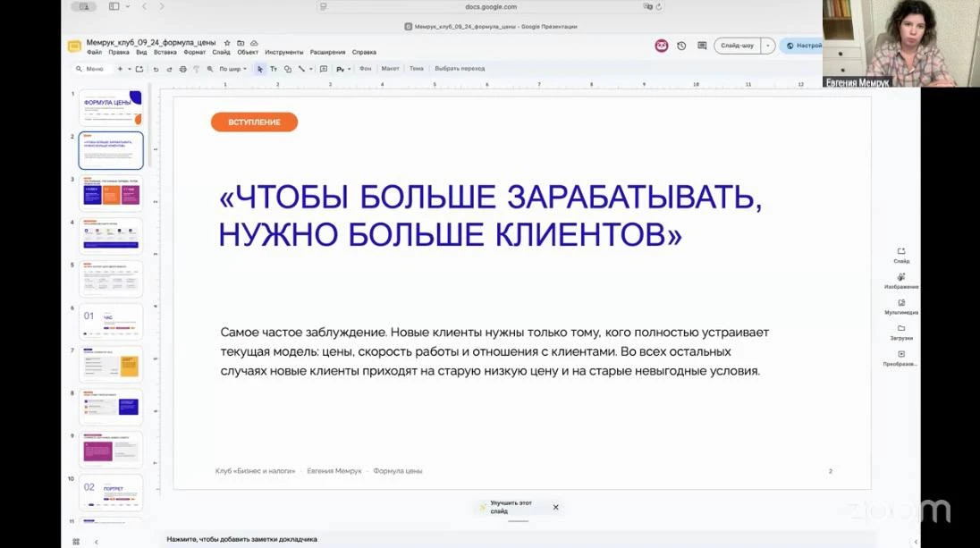Star the presentation with the star icon
The image size is (980, 548).
point(227,43)
